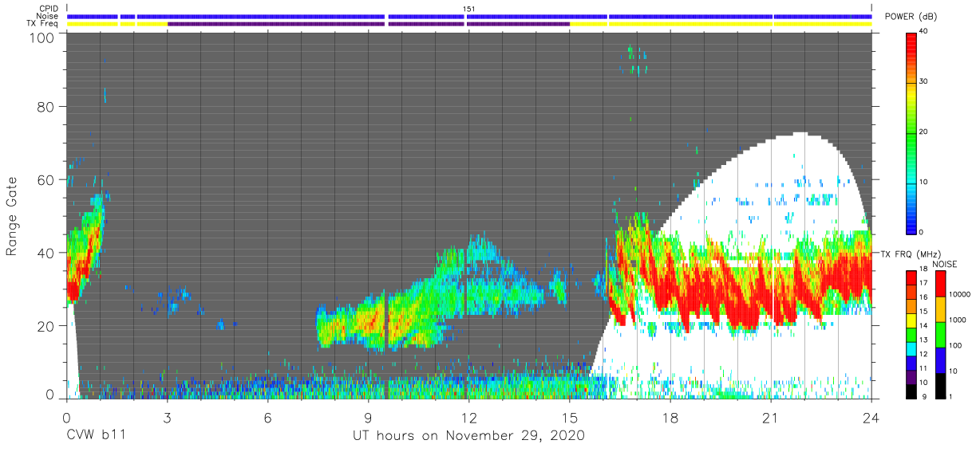This screenshot has width=980, height=452.
Task: Click the purple segment of the TX Freq strip
Action: pyautogui.click(x=368, y=24)
